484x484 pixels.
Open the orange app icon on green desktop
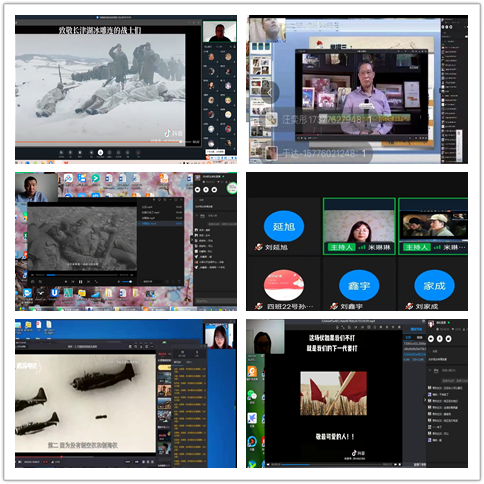[252, 372]
